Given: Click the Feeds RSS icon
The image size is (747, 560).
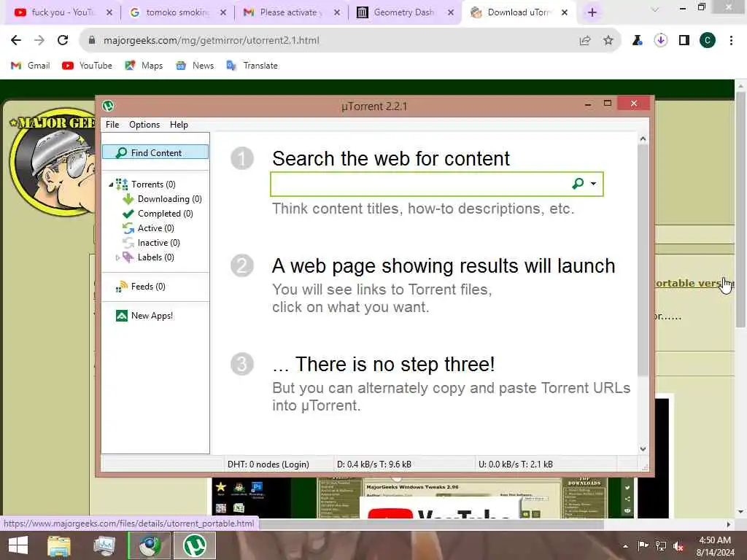Looking at the screenshot, I should 122,286.
